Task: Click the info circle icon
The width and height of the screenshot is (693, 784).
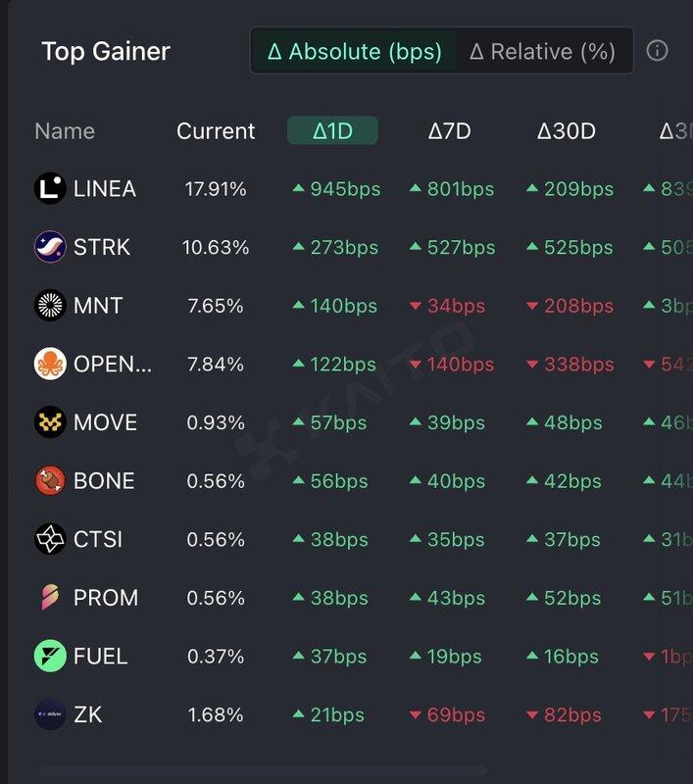Action: [x=657, y=51]
